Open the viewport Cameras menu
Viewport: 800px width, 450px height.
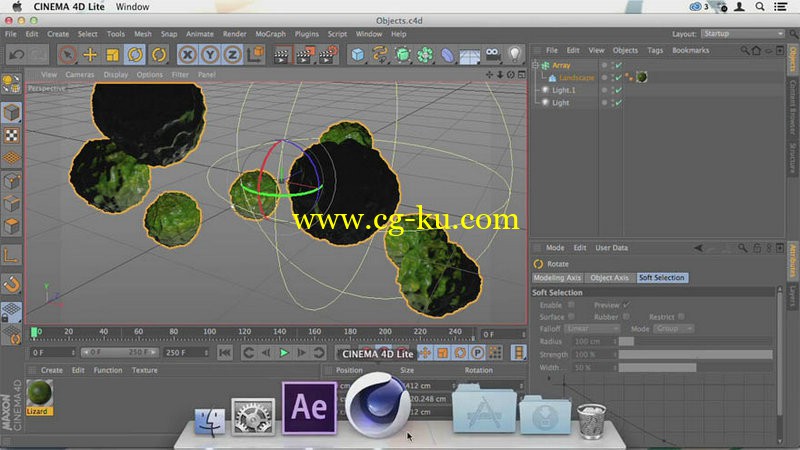click(80, 74)
